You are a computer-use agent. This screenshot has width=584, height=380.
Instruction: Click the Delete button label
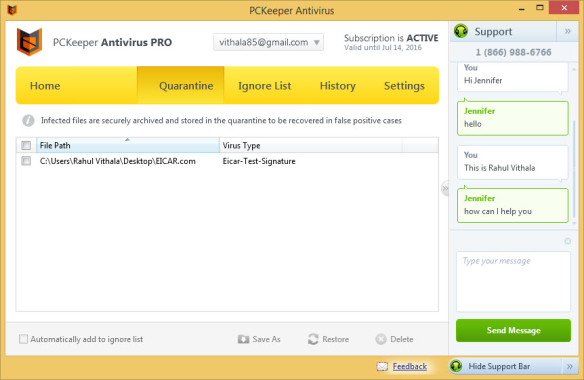[402, 339]
